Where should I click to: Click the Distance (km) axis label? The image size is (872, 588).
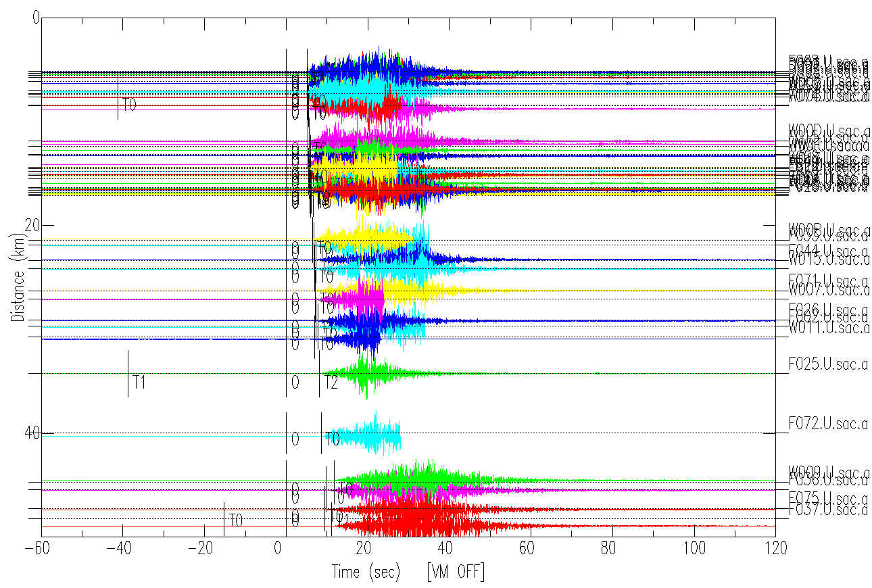tap(17, 277)
